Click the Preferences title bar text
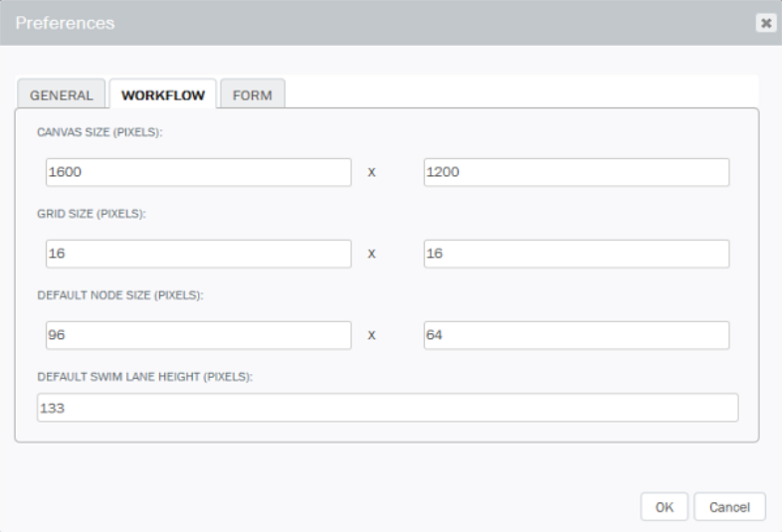The width and height of the screenshot is (782, 532). (65, 23)
